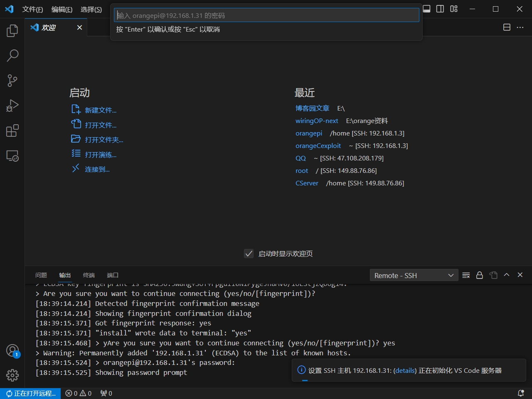Click 'Warning: Permanently added' log line

coord(193,353)
